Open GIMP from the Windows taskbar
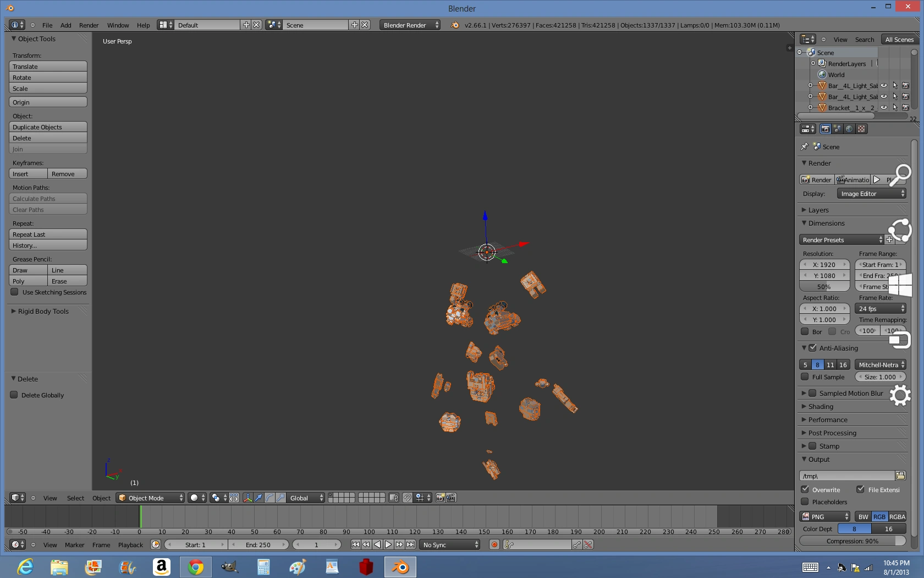Screen dimensions: 924x578 [229, 566]
